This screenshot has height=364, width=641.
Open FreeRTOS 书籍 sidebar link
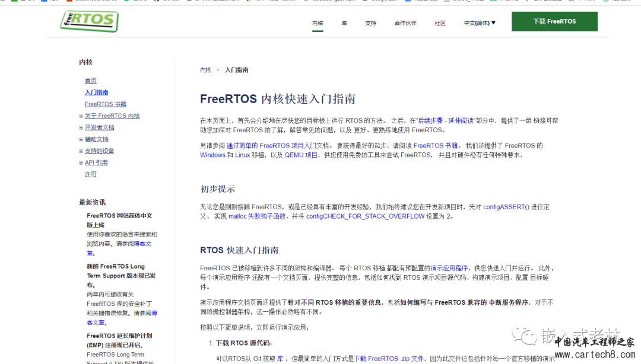pos(106,104)
